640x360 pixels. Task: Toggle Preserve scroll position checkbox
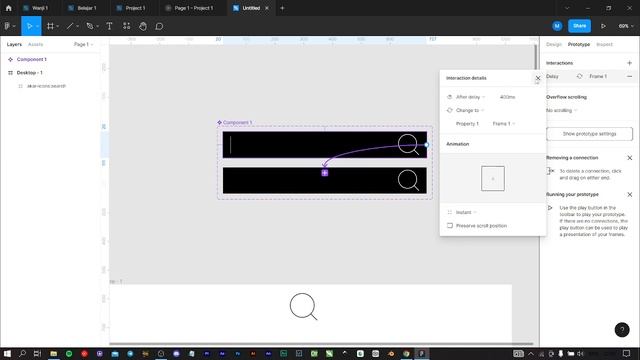coord(449,225)
